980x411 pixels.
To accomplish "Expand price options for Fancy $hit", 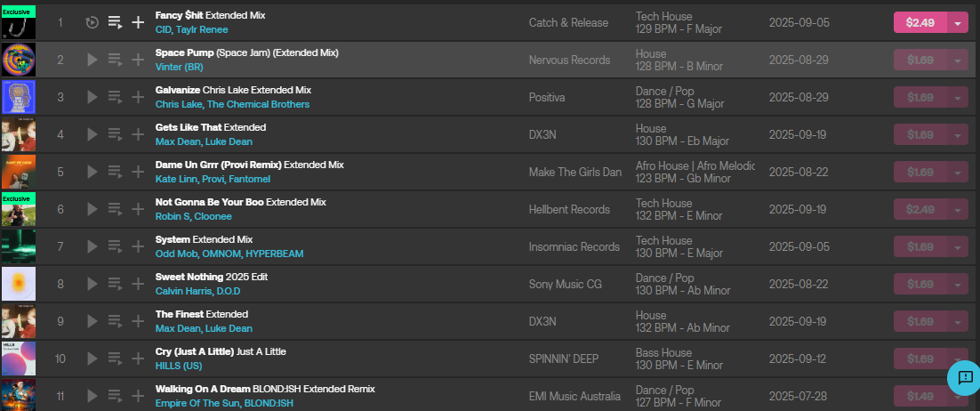I will 958,22.
